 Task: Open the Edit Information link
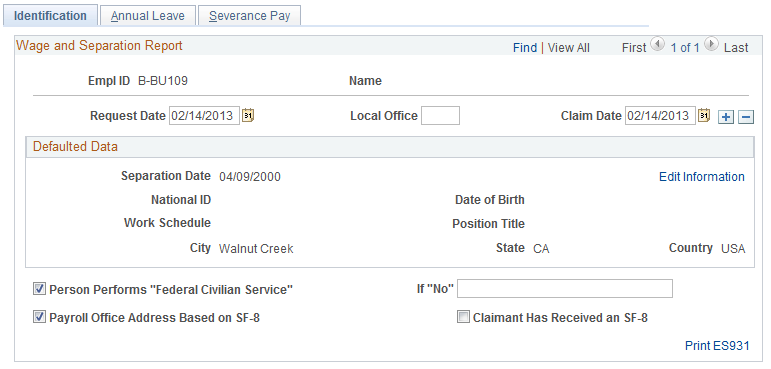click(x=702, y=177)
